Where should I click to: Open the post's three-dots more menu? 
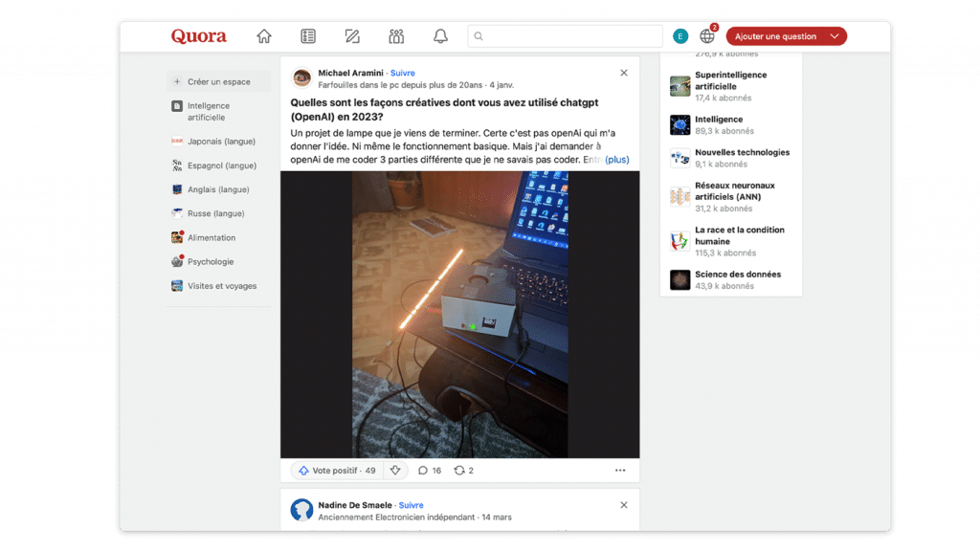click(620, 471)
